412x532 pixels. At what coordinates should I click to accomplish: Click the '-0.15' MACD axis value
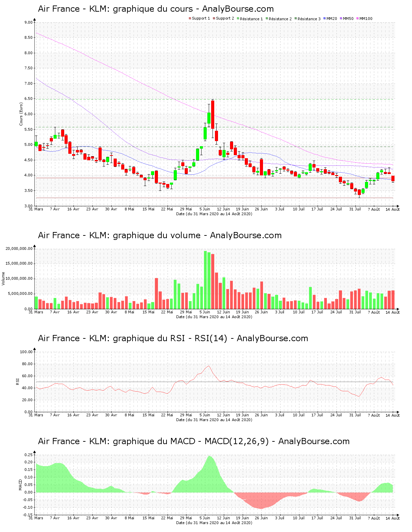pyautogui.click(x=27, y=515)
